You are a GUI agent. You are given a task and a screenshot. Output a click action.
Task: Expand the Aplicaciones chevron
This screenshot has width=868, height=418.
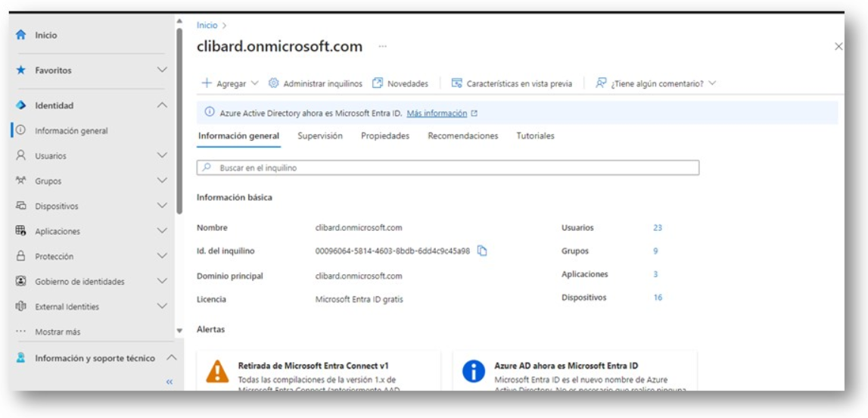coord(162,230)
